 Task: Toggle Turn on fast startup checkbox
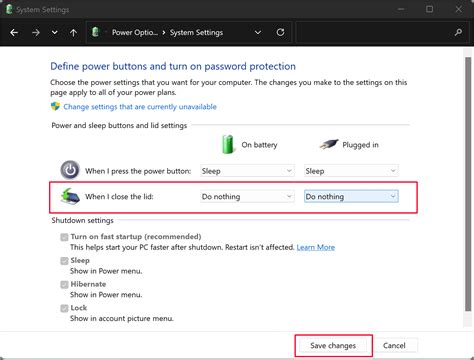pos(64,237)
